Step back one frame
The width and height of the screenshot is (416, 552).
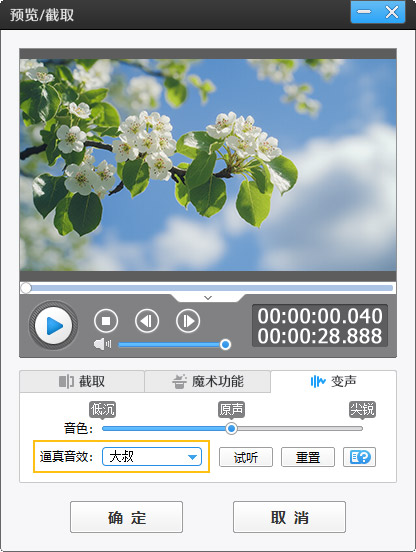[x=147, y=321]
